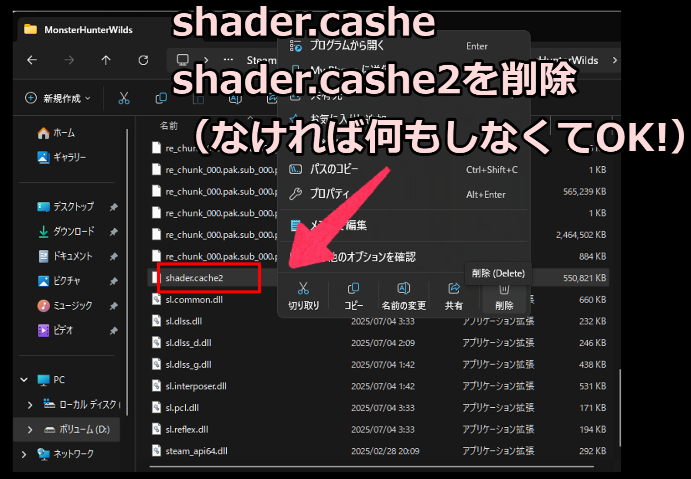Select the shader.cache2 file
This screenshot has width=691, height=479.
click(x=194, y=277)
